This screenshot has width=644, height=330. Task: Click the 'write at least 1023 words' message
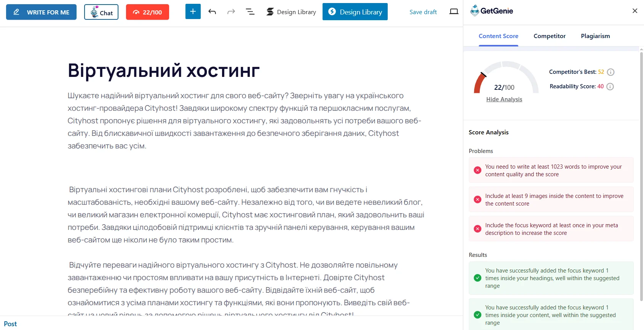(x=553, y=171)
